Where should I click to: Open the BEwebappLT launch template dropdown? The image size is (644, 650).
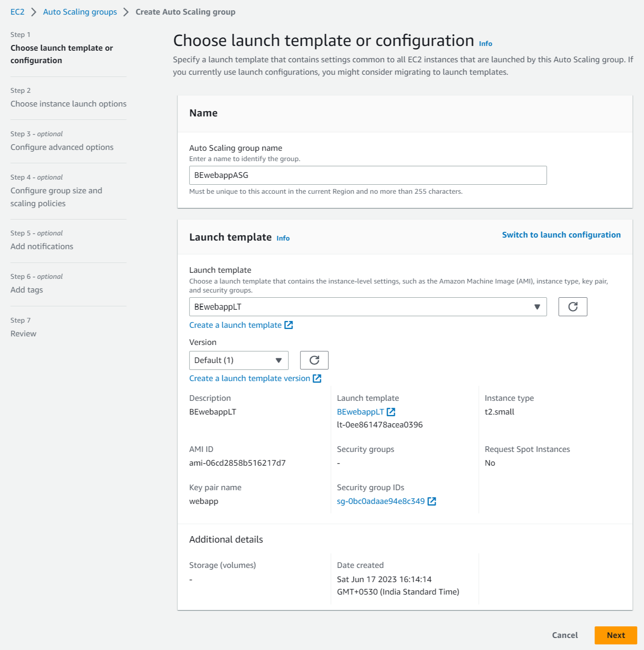[x=368, y=307]
